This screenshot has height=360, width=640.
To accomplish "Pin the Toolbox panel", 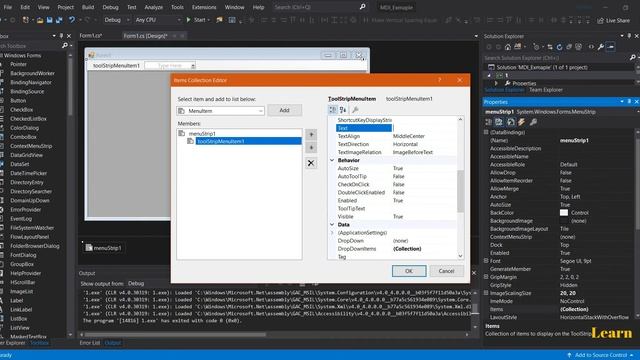I will (61, 36).
